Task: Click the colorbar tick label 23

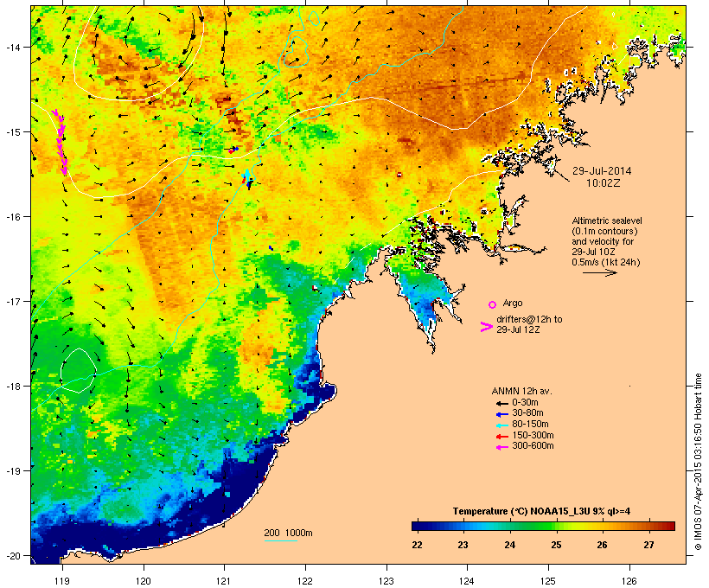Action: pos(463,545)
